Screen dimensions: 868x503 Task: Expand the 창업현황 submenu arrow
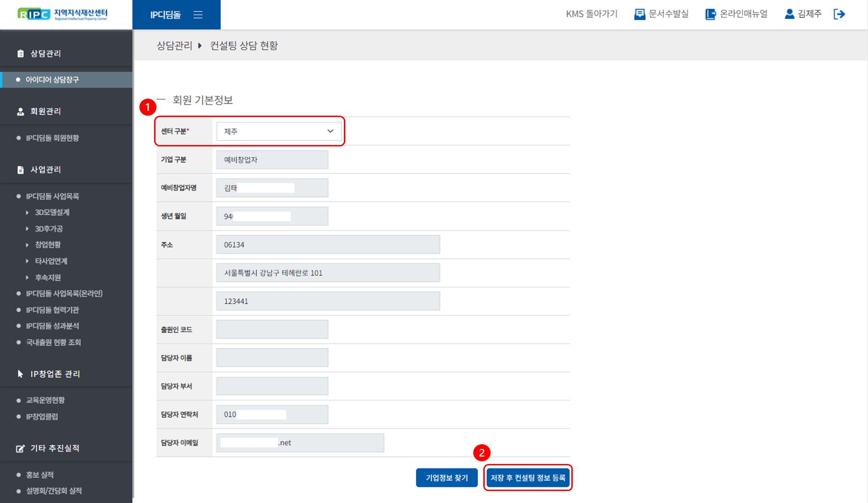click(28, 245)
